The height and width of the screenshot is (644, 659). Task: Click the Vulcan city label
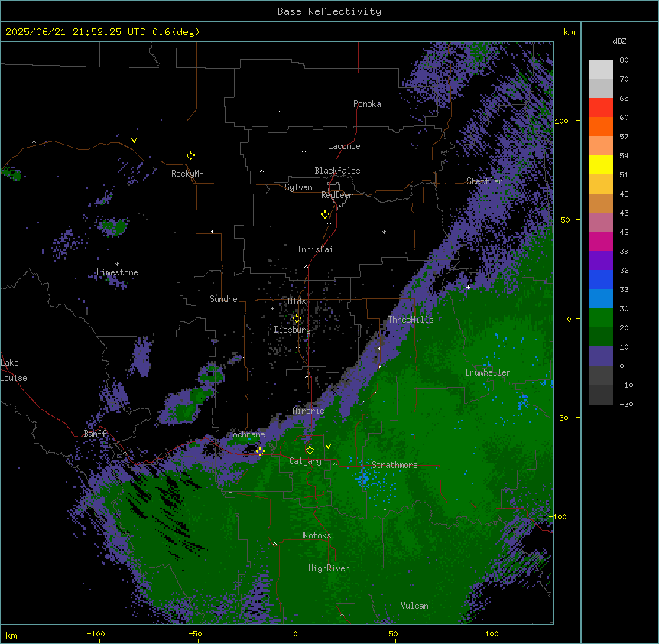tap(415, 606)
